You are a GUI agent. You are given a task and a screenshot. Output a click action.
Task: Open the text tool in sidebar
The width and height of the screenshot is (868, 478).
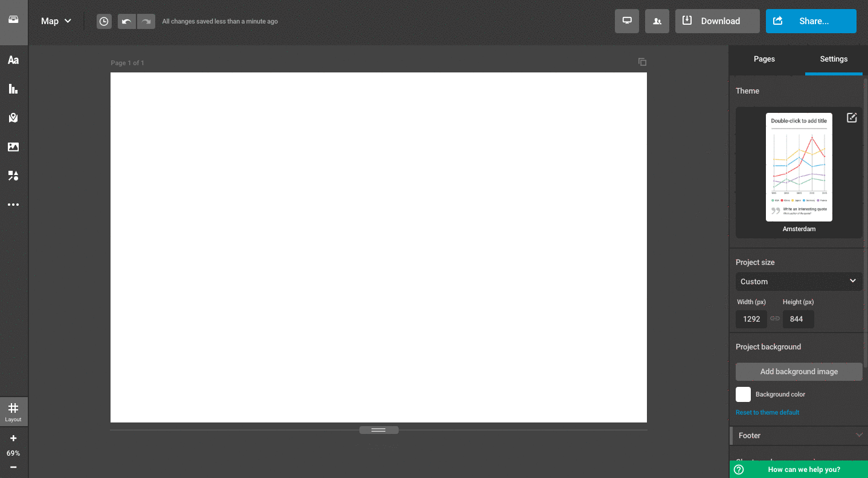13,60
